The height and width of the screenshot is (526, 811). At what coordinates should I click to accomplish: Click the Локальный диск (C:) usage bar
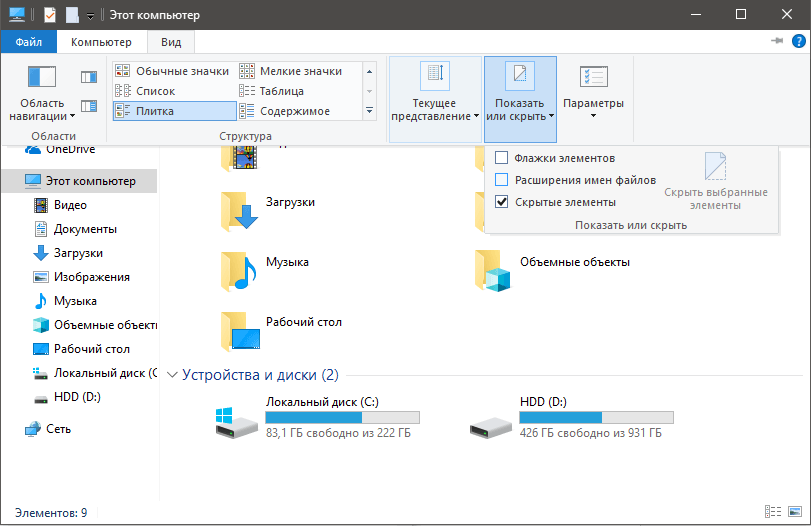point(342,417)
